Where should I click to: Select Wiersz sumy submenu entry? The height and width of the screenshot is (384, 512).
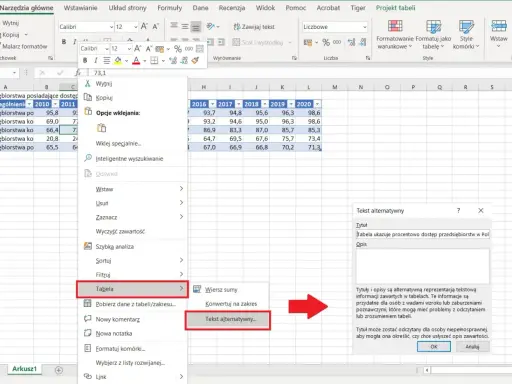pos(221,290)
